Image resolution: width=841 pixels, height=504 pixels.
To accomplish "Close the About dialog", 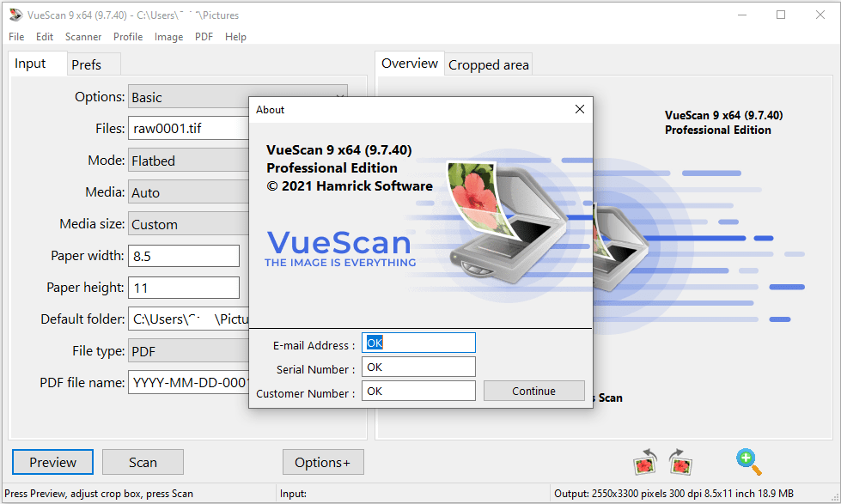I will click(x=580, y=109).
